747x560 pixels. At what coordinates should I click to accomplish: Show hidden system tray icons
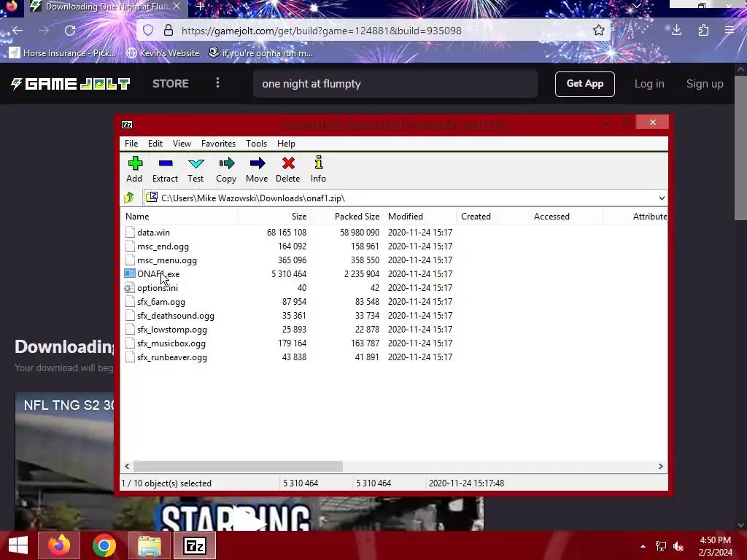[643, 546]
